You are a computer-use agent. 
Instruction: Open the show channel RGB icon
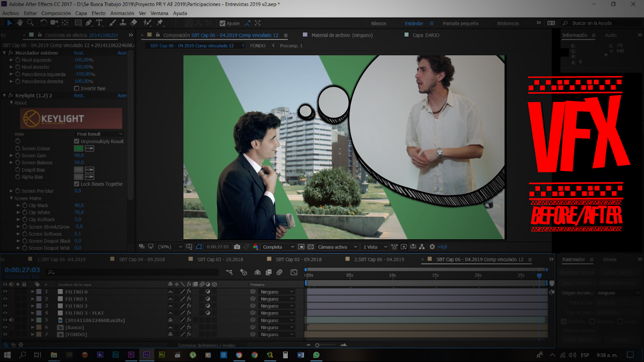(256, 247)
